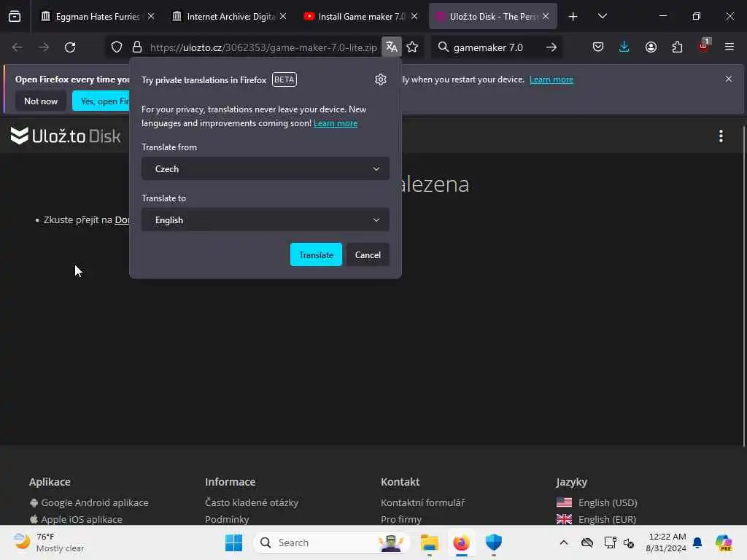This screenshot has width=747, height=560.
Task: Open the Windows Security shield taskbar icon
Action: (x=494, y=542)
